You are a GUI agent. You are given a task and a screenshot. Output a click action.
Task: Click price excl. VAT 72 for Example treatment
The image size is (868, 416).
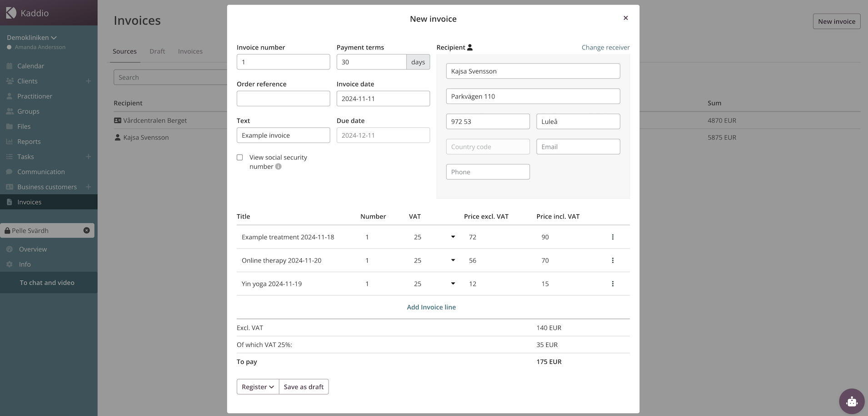pyautogui.click(x=473, y=237)
